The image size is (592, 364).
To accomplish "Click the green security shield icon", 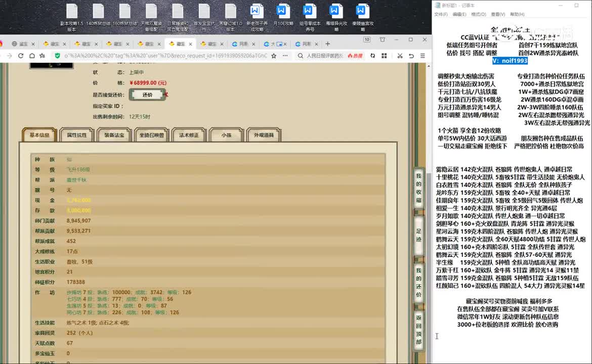I will (57, 56).
